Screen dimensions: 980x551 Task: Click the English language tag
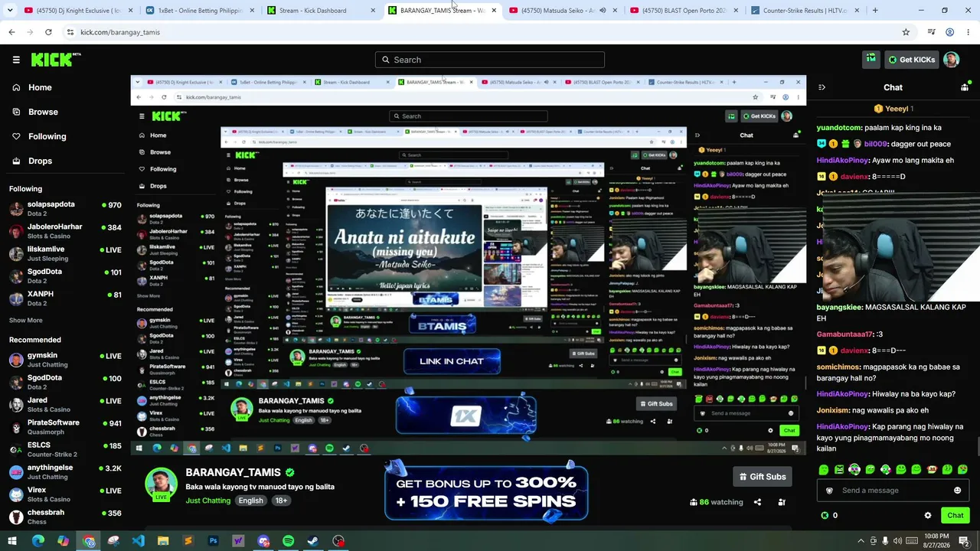tap(250, 500)
